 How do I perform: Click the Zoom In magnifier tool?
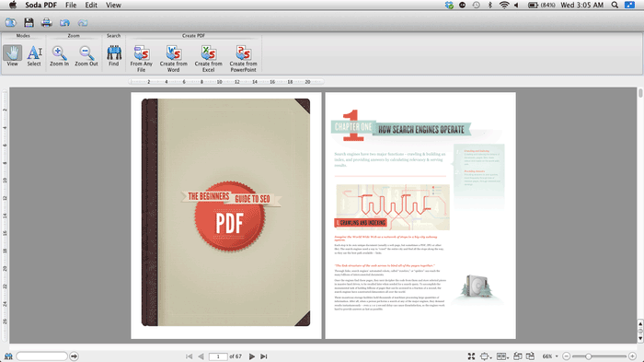coord(59,56)
